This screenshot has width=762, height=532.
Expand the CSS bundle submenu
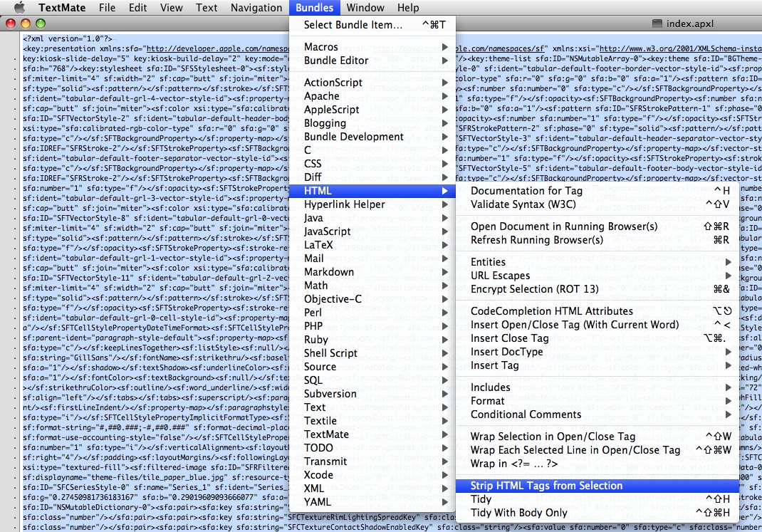[372, 164]
